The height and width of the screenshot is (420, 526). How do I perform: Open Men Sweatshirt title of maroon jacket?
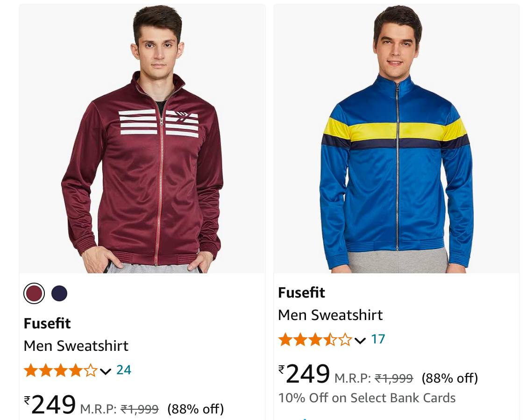click(x=76, y=346)
